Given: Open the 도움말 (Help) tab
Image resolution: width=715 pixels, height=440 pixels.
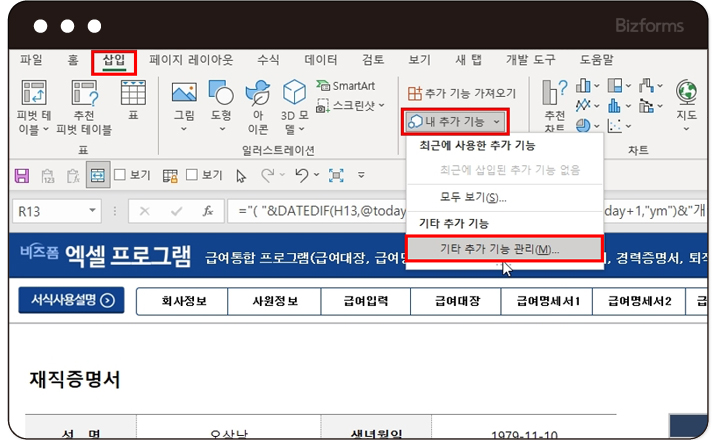Looking at the screenshot, I should point(596,60).
